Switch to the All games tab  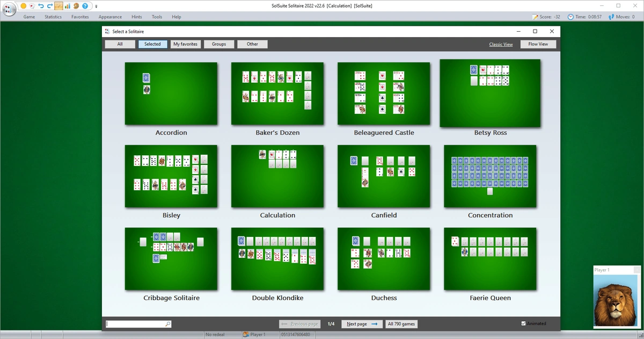pos(120,44)
